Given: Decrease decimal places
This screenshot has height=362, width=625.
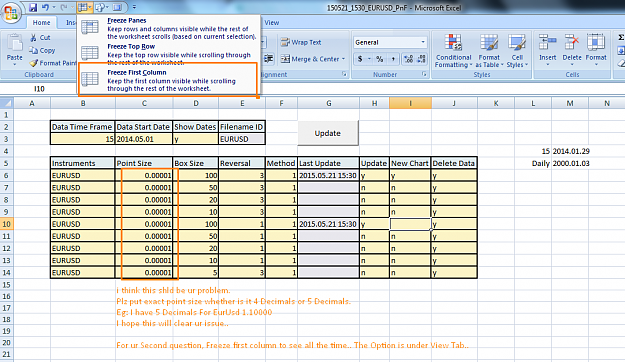Looking at the screenshot, I should 421,59.
